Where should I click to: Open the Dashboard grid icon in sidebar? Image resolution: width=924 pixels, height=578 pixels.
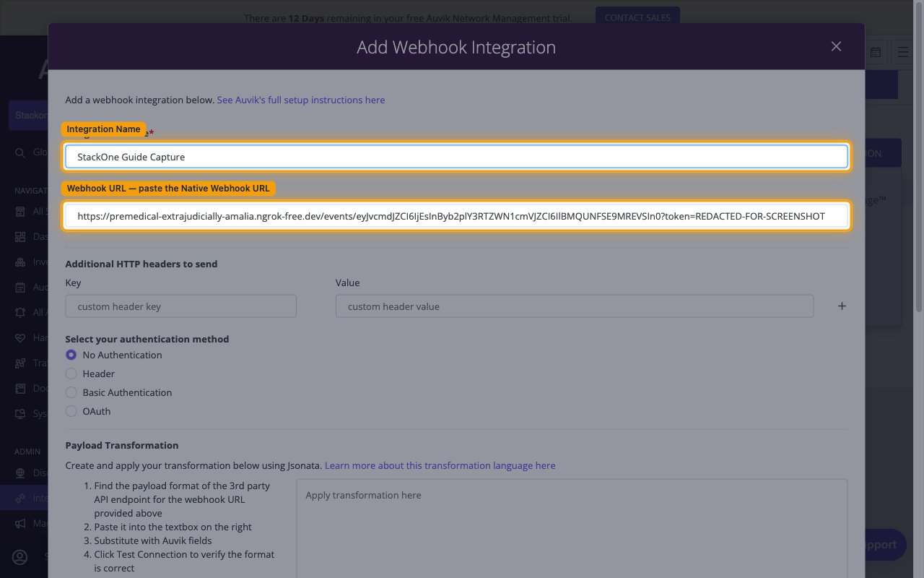(x=20, y=237)
